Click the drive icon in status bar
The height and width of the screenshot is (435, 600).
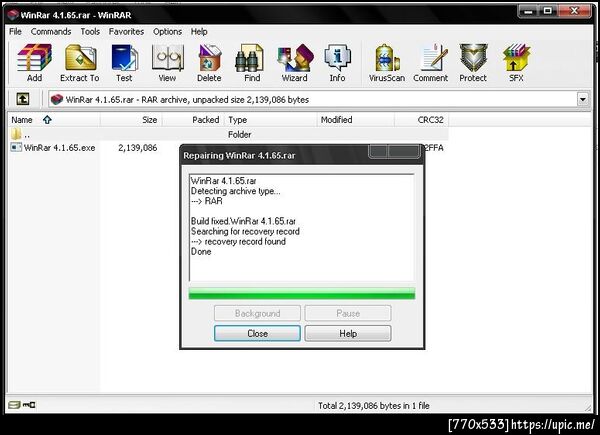point(14,405)
